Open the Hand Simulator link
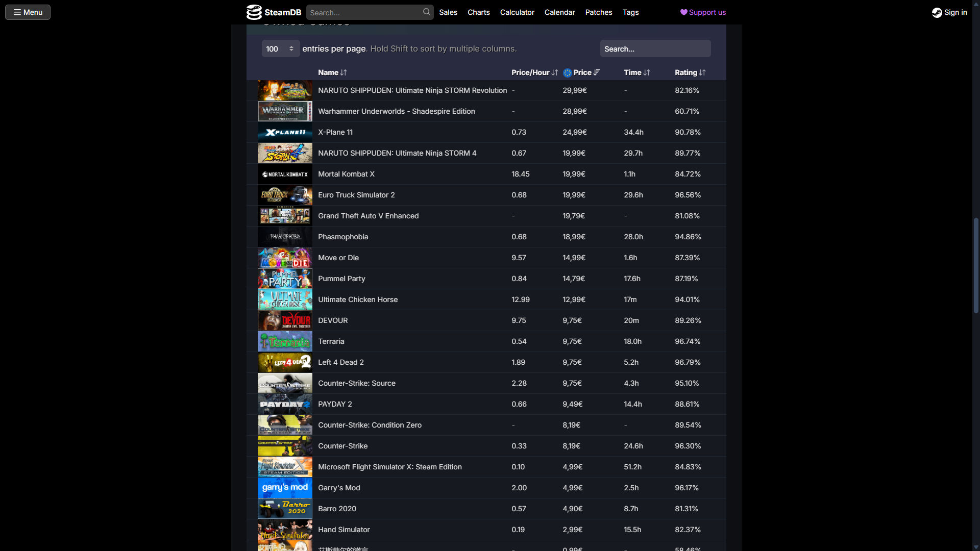 (x=344, y=530)
